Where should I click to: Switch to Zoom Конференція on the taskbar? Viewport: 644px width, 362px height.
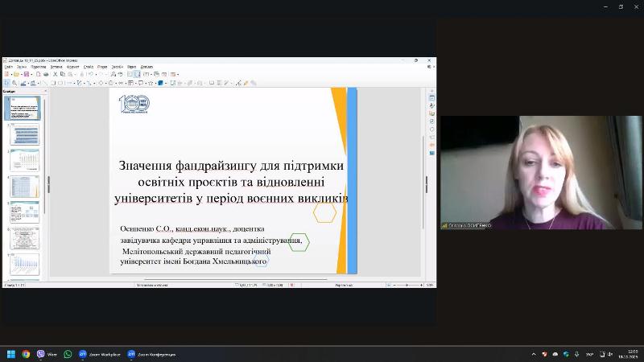pyautogui.click(x=151, y=354)
